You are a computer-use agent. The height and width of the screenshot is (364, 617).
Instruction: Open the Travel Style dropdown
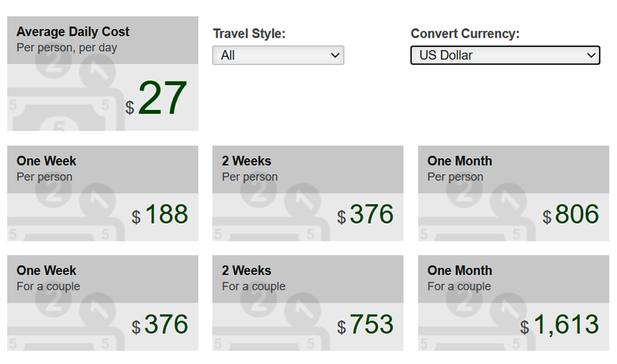click(x=278, y=55)
